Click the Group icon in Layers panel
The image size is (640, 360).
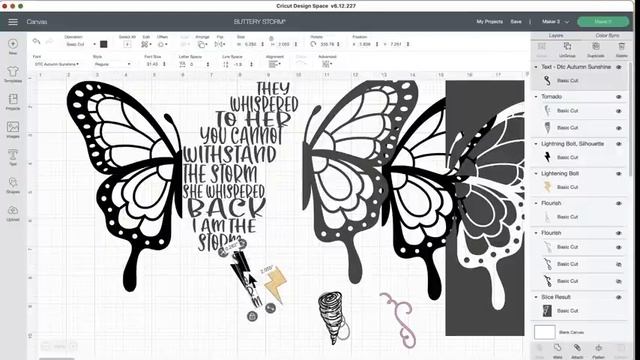click(542, 47)
